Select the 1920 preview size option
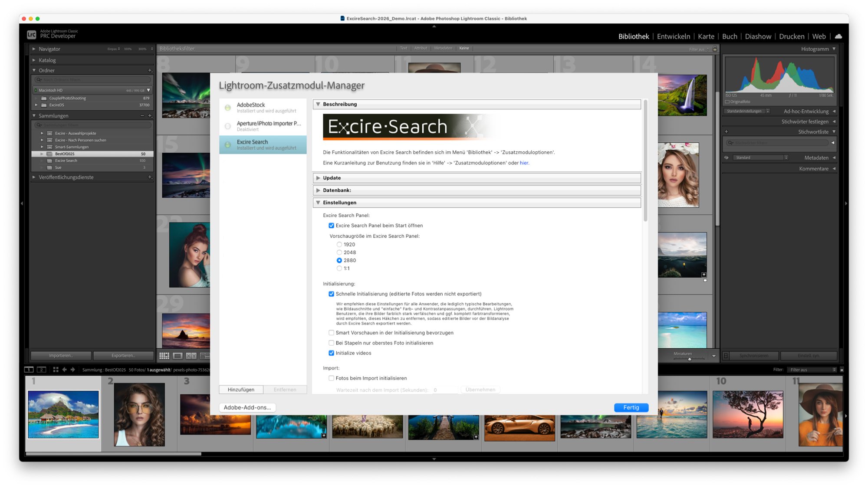This screenshot has width=868, height=488. pyautogui.click(x=339, y=245)
